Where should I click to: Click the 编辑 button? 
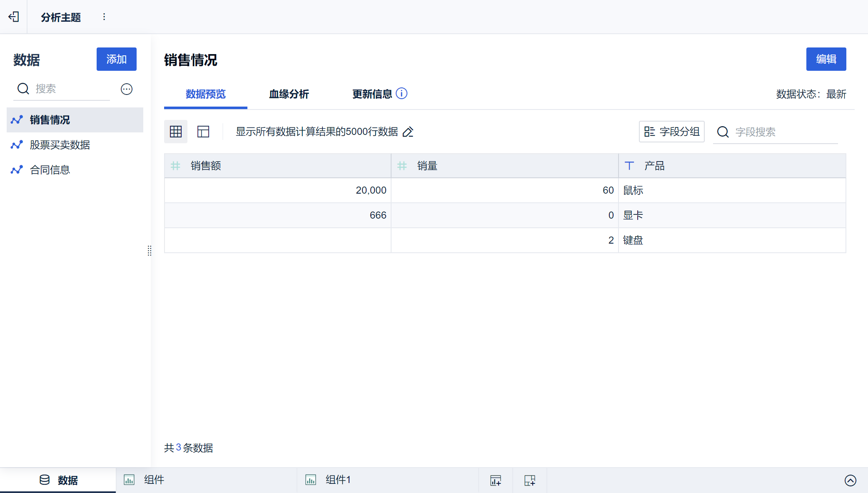pyautogui.click(x=826, y=59)
